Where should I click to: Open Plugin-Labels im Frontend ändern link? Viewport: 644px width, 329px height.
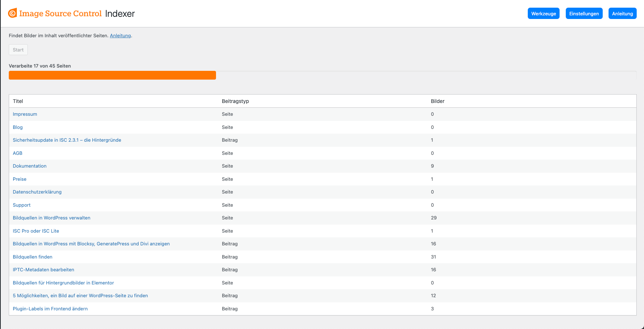[50, 309]
